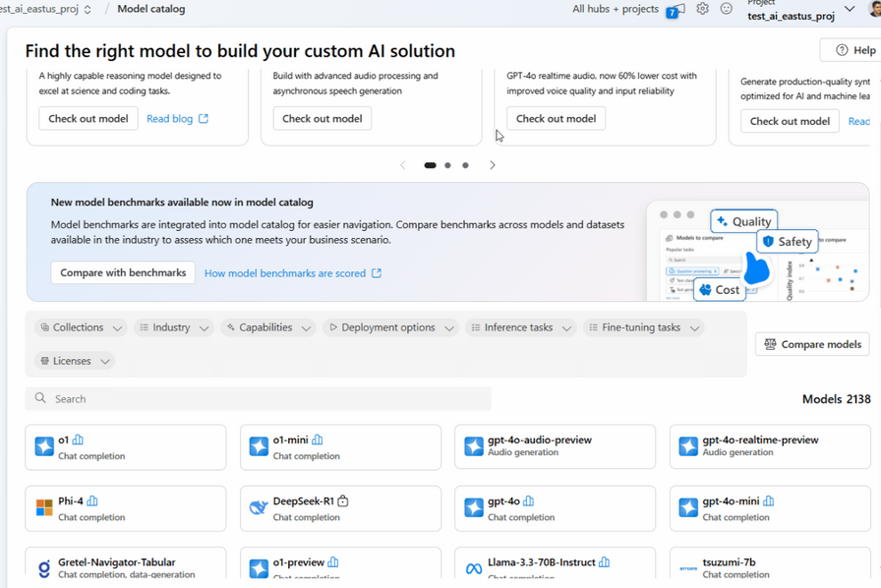Image resolution: width=881 pixels, height=588 pixels.
Task: Click the Compare with benchmarks button
Action: tap(123, 272)
